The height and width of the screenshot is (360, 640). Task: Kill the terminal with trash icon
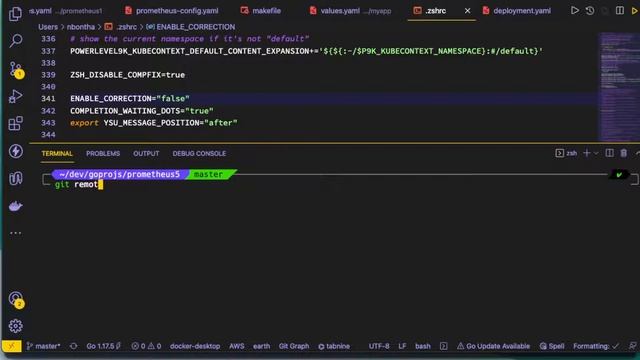coord(624,153)
